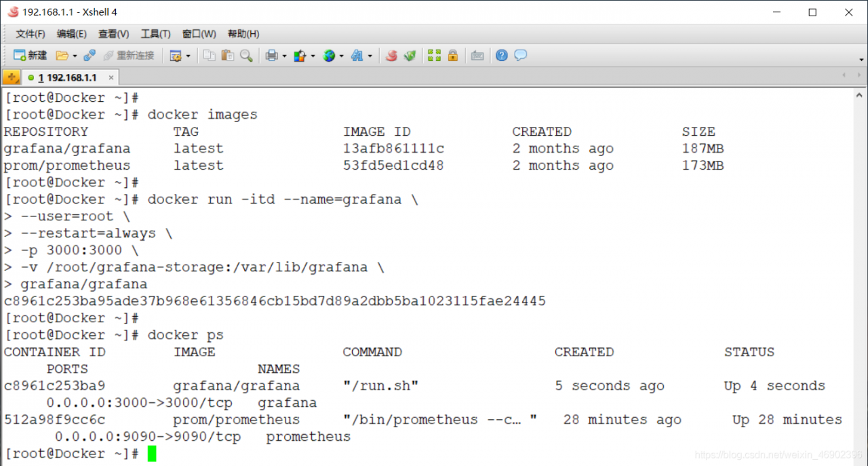
Task: Click the color scheme icon
Action: point(300,56)
